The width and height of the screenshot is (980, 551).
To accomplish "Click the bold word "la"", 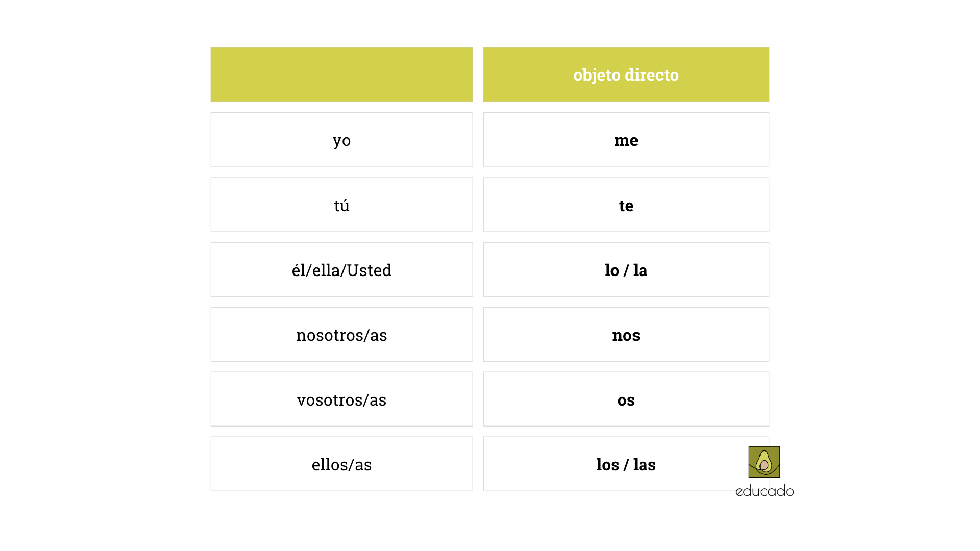I will tap(640, 270).
